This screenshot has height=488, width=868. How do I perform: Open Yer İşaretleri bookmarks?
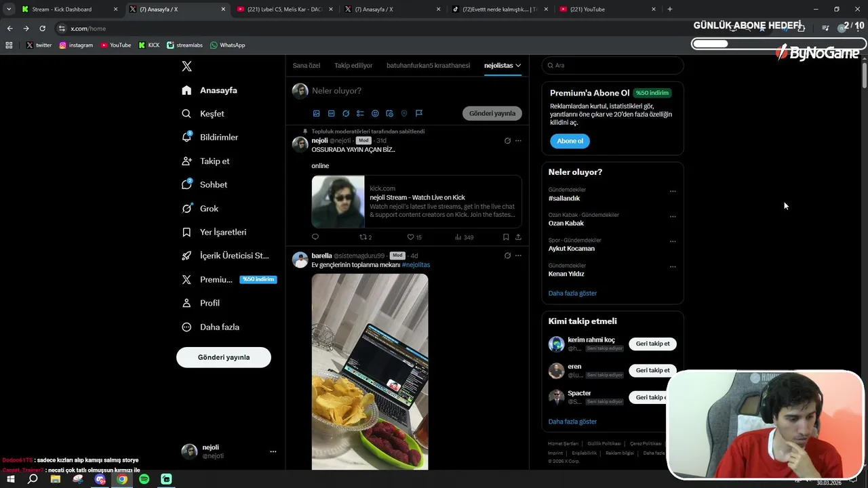[x=214, y=232]
